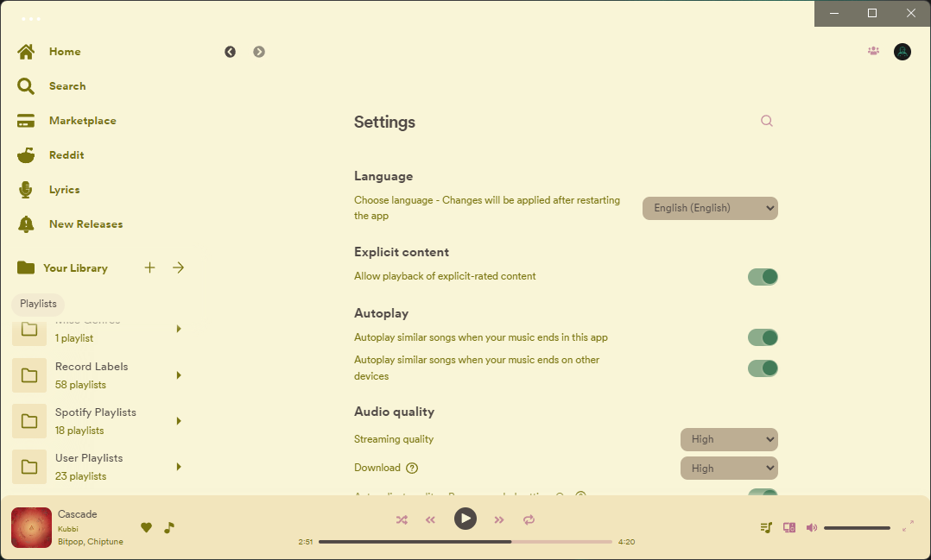Open the Cascade song title link
931x560 pixels.
pos(77,514)
